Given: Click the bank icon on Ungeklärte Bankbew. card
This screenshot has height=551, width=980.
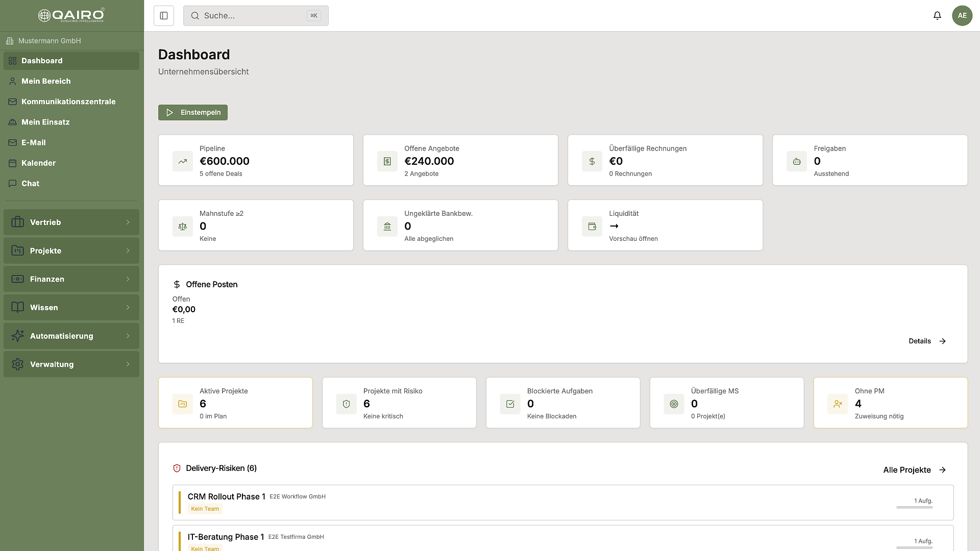Looking at the screenshot, I should click(x=387, y=226).
